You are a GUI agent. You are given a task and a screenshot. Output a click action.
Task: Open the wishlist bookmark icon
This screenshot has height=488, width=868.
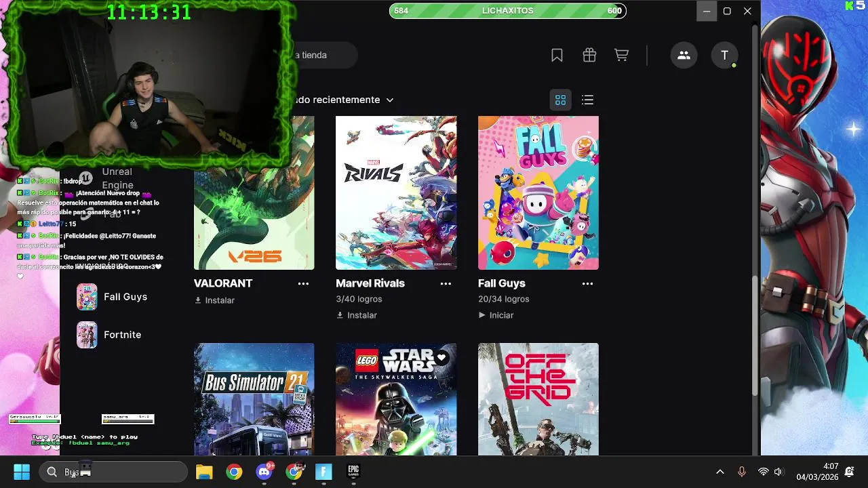click(557, 56)
